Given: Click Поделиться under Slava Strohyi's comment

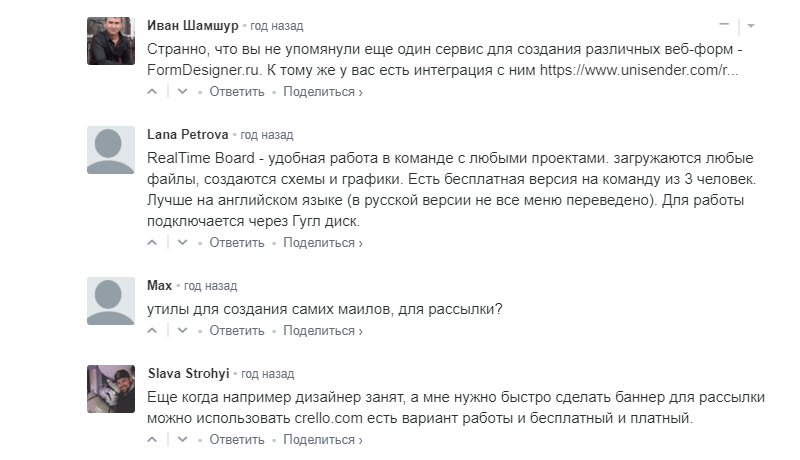Looking at the screenshot, I should tap(323, 440).
